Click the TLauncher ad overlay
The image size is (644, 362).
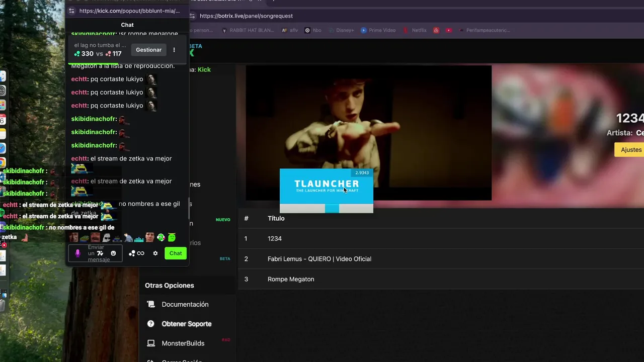pos(327,191)
